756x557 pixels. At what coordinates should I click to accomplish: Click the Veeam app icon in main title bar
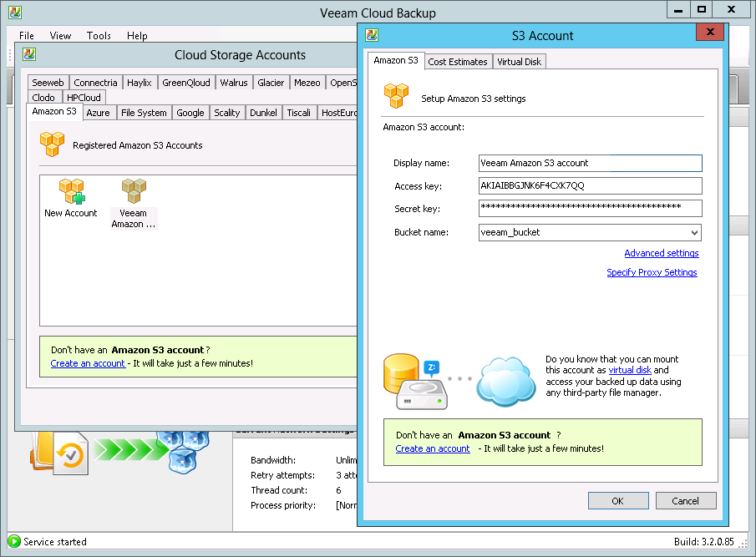click(15, 13)
